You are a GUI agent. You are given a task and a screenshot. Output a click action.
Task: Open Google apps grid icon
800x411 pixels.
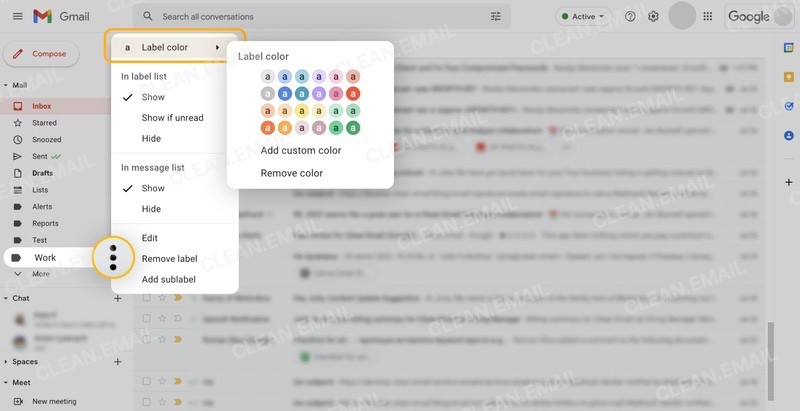tap(708, 17)
